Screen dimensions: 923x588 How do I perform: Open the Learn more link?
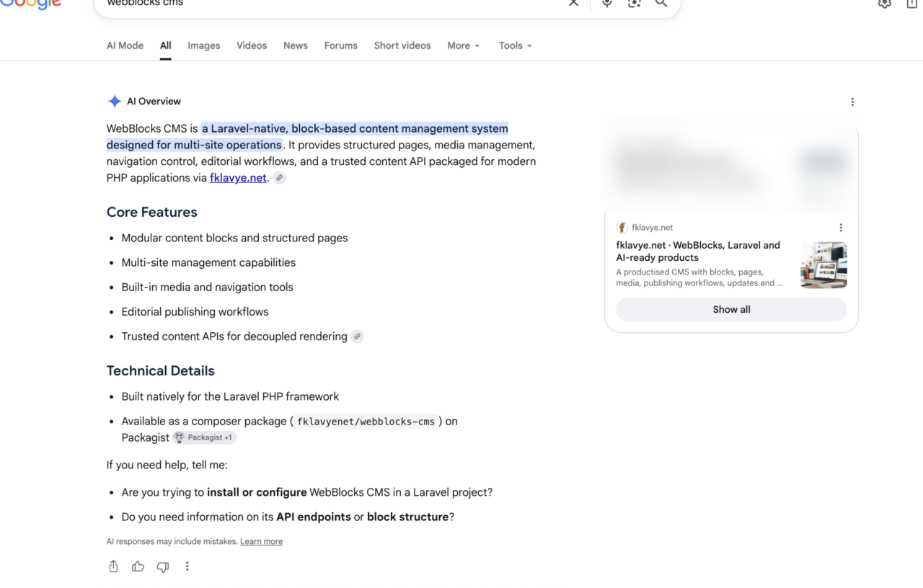[x=261, y=542]
